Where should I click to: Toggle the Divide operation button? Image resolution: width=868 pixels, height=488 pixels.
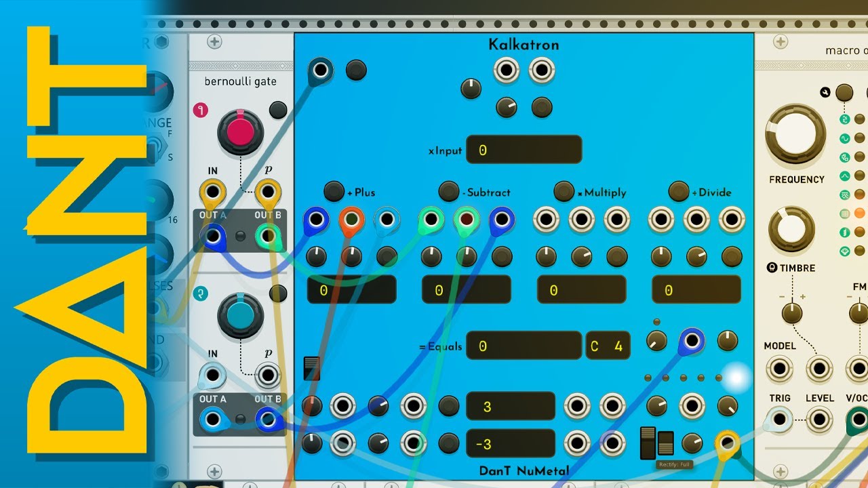679,192
